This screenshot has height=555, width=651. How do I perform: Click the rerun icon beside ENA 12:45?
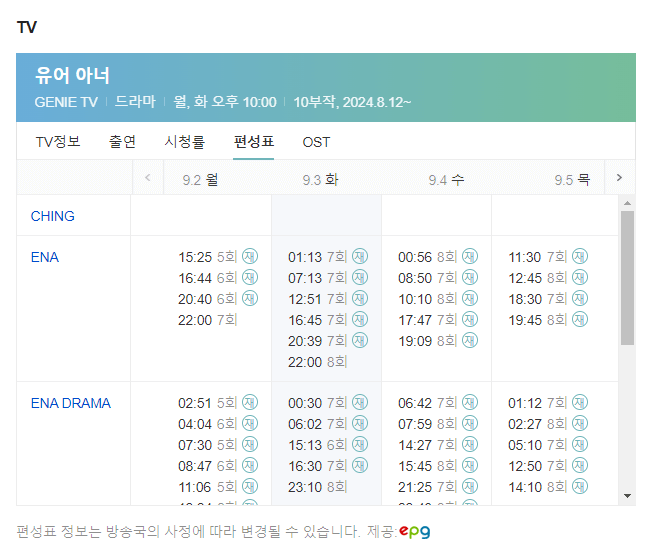[580, 277]
